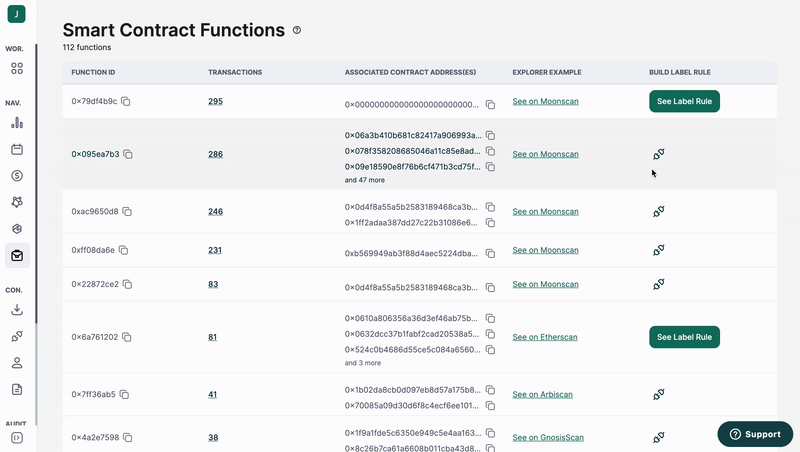
Task: Click the FUNCTION ID column header
Action: tap(93, 72)
